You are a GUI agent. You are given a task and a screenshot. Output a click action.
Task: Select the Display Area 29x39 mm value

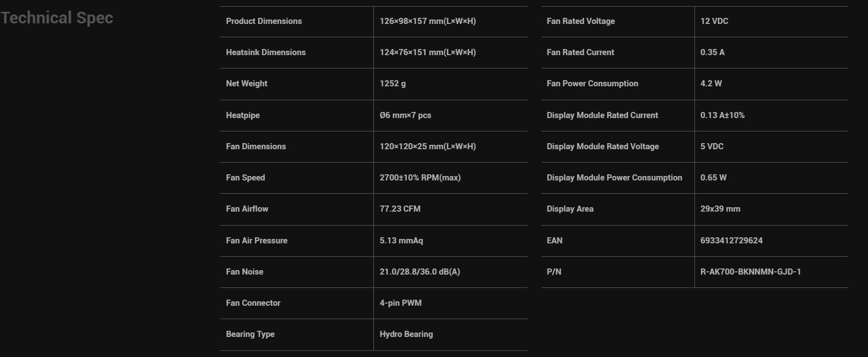click(721, 209)
